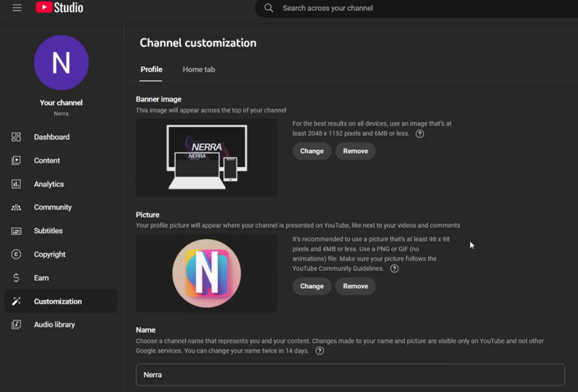Screen dimensions: 578x392
Task: Open help icon for banner image size
Action: pyautogui.click(x=420, y=134)
